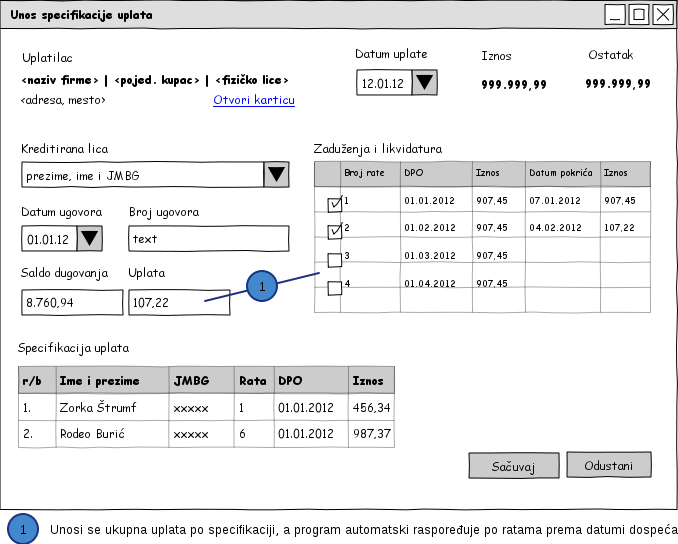Focus the Uplata amount field

point(178,302)
